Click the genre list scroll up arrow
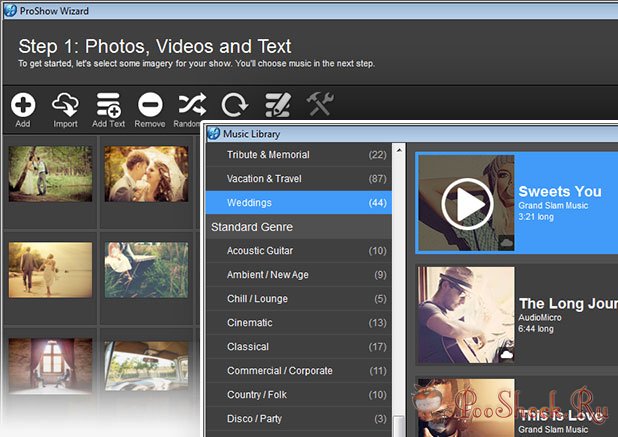618x437 pixels. (x=399, y=150)
